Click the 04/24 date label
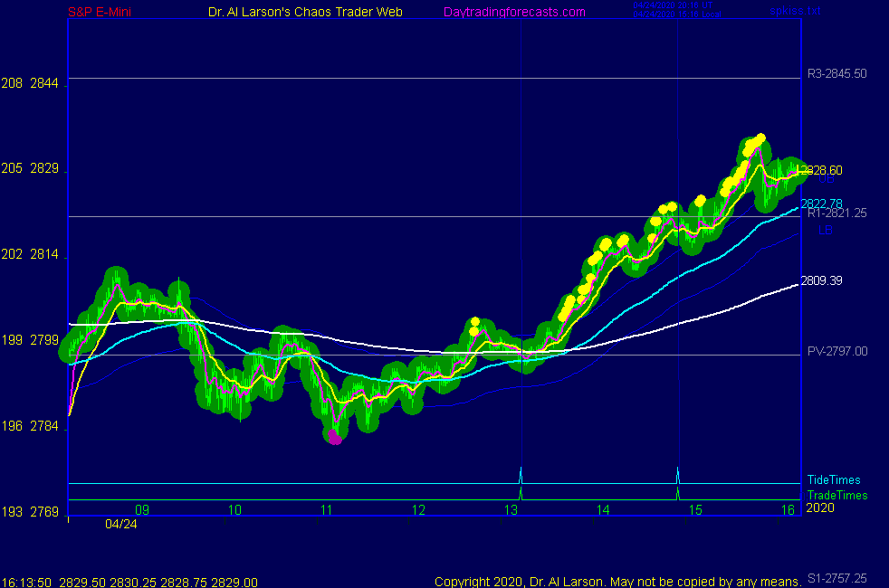 [120, 524]
